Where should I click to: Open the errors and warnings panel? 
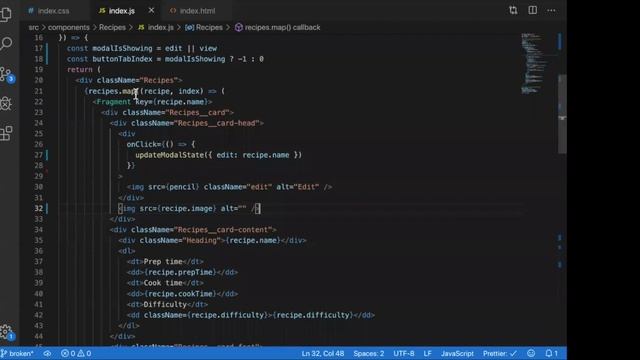(x=76, y=353)
